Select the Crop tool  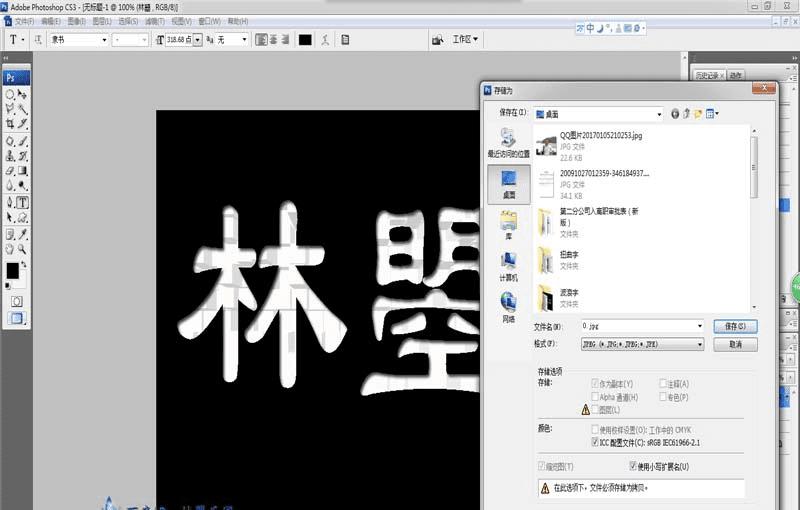point(10,123)
